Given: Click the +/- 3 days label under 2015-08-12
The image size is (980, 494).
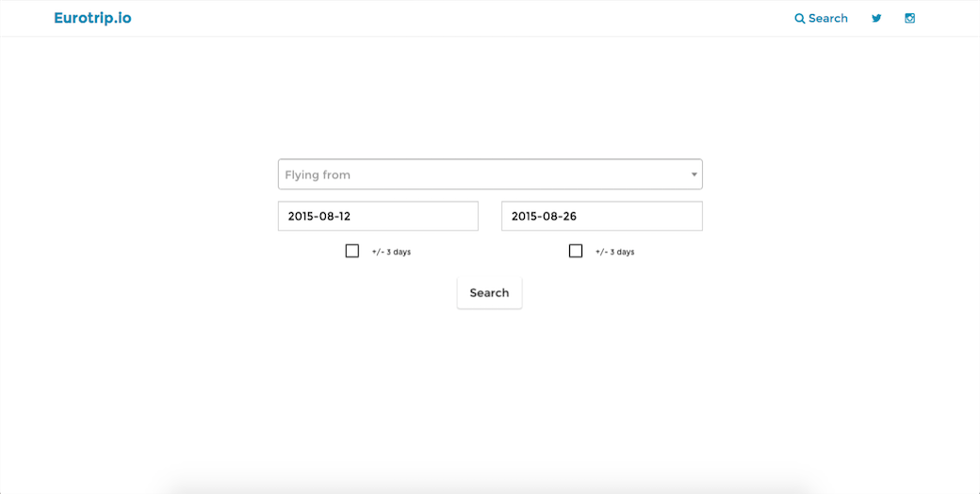Looking at the screenshot, I should [391, 252].
